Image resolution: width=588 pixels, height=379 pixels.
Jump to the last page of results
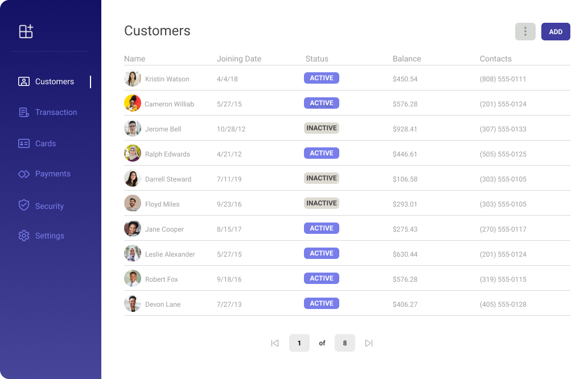369,343
